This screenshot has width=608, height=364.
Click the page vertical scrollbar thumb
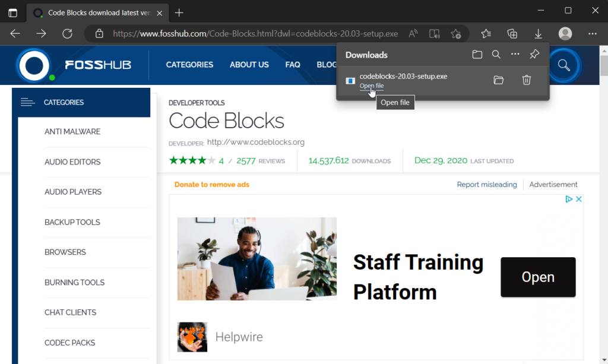tap(604, 65)
